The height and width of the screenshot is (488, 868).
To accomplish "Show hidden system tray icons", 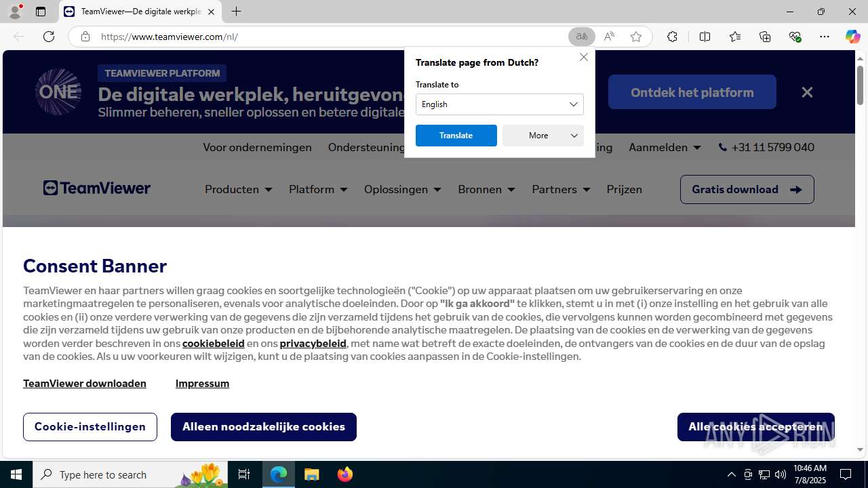I will (731, 474).
